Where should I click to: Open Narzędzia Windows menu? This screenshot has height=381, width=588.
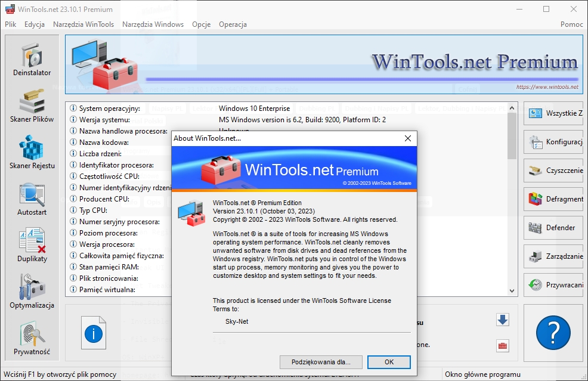[153, 24]
